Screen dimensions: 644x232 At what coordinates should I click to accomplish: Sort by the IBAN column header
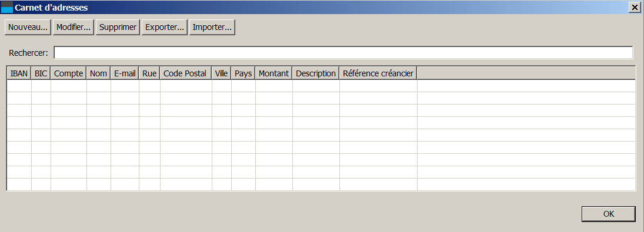[x=19, y=73]
